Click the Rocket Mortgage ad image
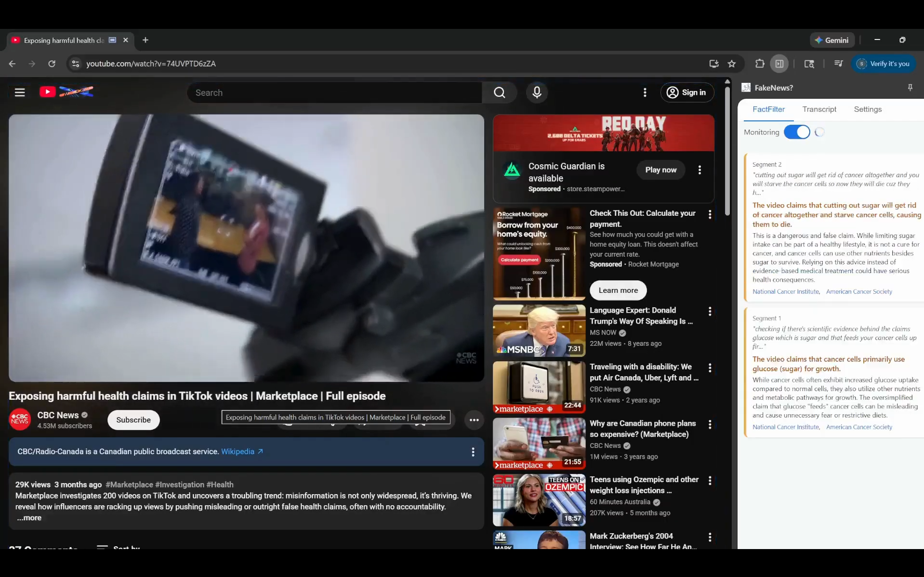Screen dimensions: 924x577 (x=539, y=254)
